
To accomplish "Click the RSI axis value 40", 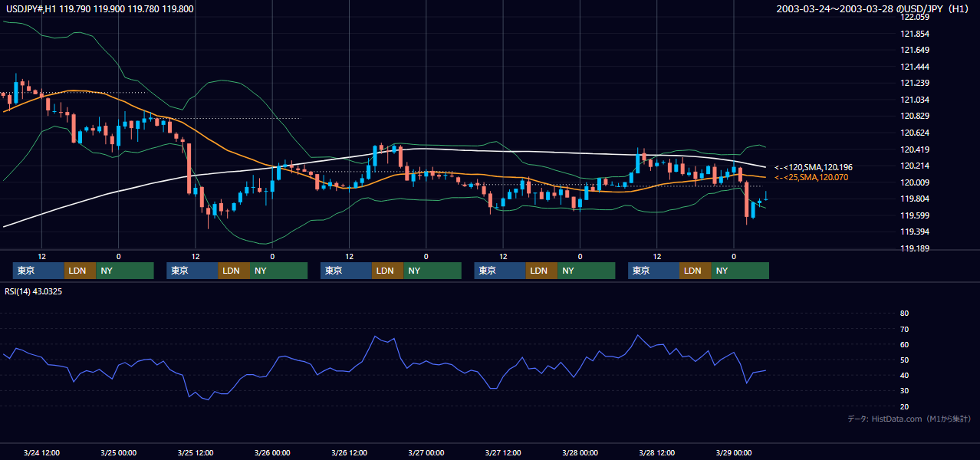I will 904,375.
